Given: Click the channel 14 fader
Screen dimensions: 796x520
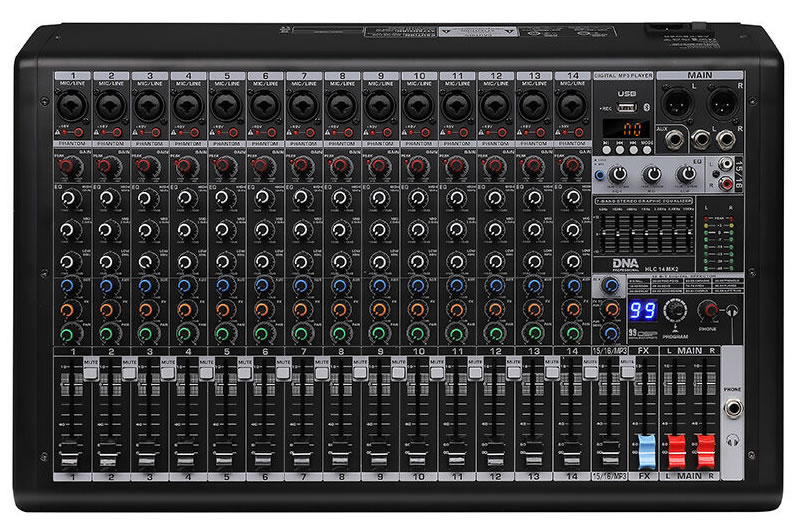Looking at the screenshot, I should tap(571, 453).
